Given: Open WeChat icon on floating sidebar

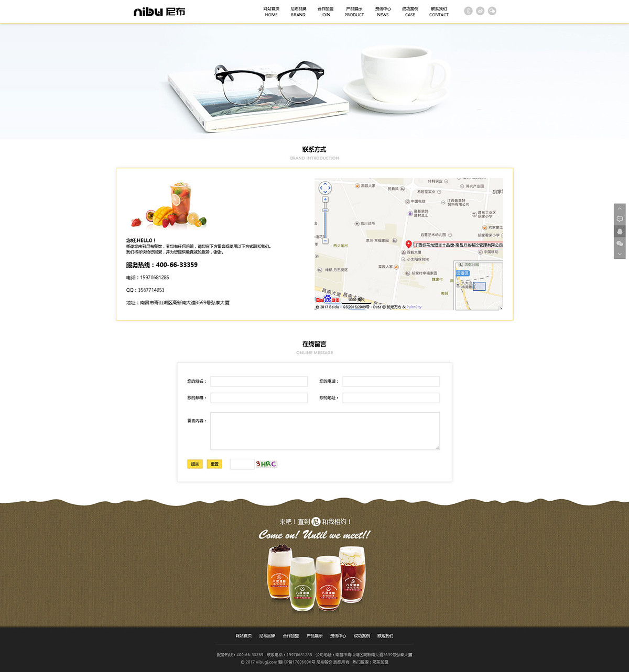Looking at the screenshot, I should [x=620, y=244].
